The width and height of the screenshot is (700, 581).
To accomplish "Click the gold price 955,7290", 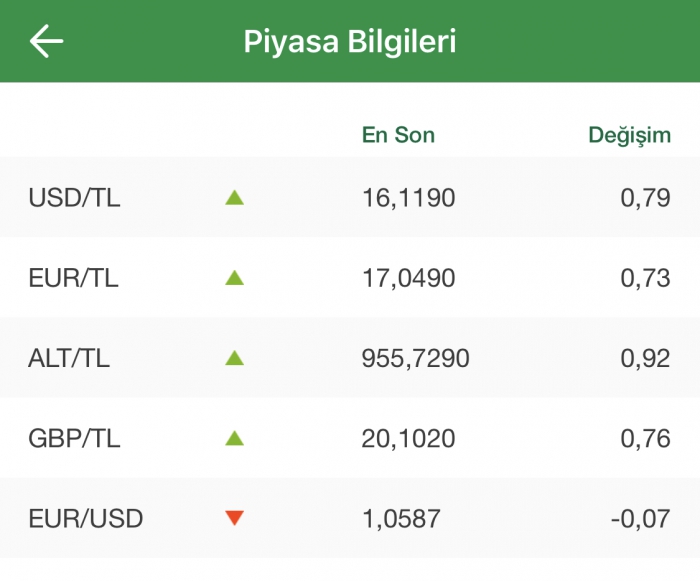I will click(414, 358).
